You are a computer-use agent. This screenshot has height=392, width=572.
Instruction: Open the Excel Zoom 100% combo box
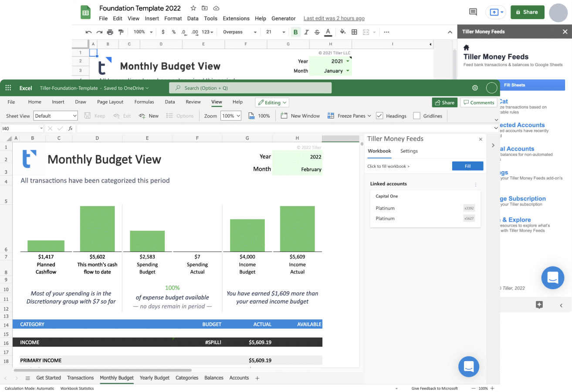point(231,116)
